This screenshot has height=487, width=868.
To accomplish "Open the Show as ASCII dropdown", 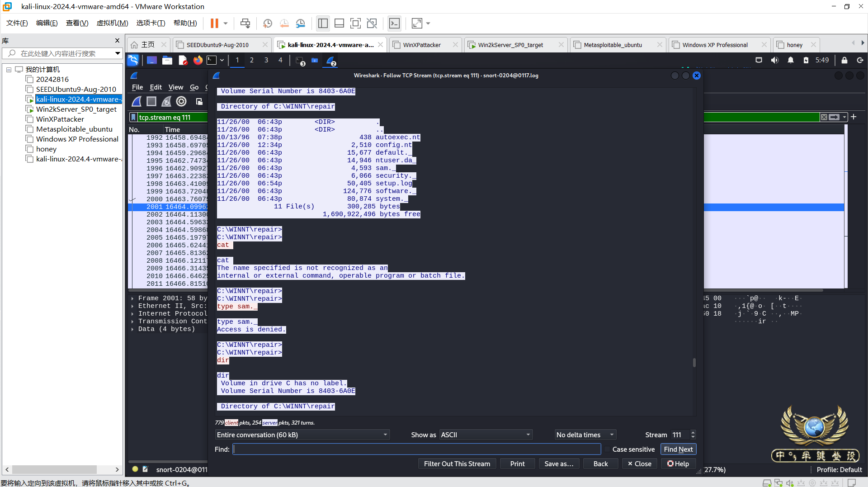I will tap(486, 435).
